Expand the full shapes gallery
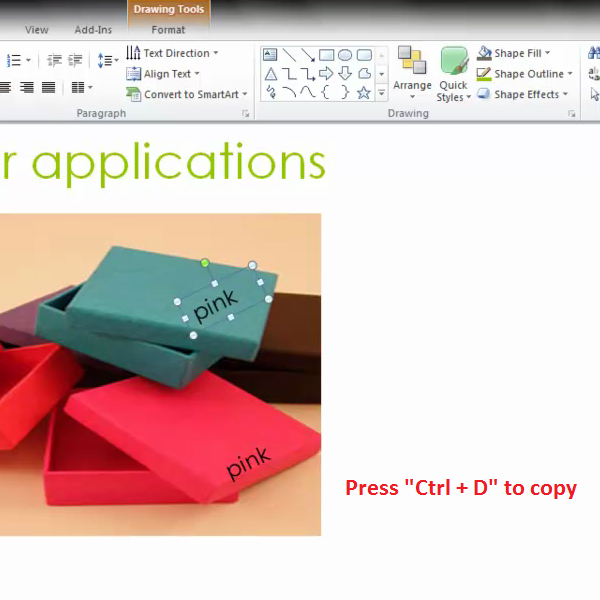Viewport: 600px width, 600px height. click(382, 92)
